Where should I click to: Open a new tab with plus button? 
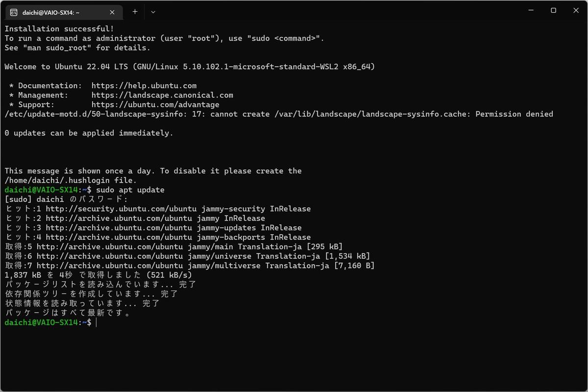pos(135,12)
